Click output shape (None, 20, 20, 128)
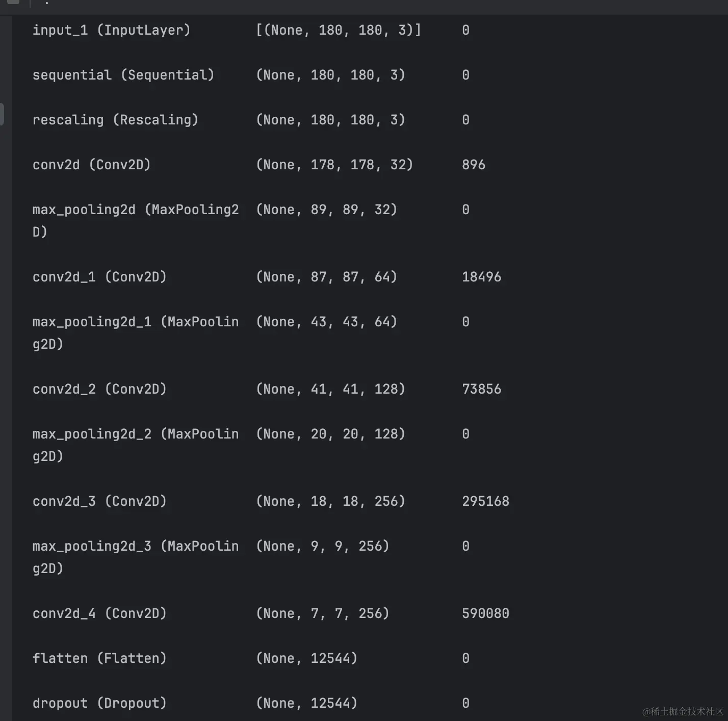The height and width of the screenshot is (721, 728). pos(330,434)
